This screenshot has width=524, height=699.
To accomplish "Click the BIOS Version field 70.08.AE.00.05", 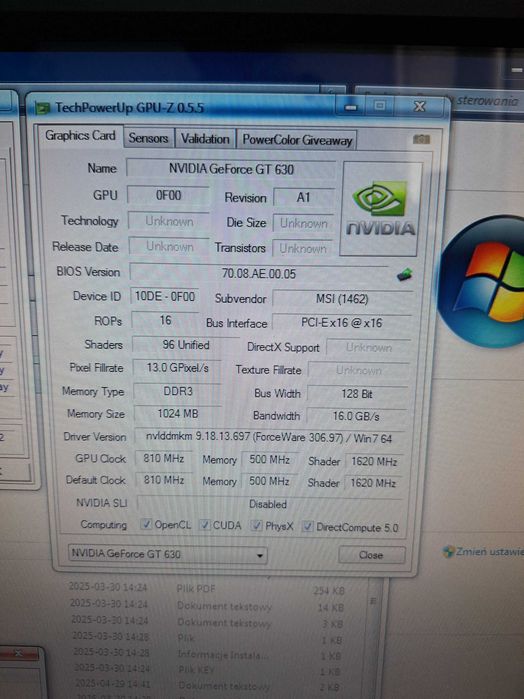I will (x=259, y=274).
